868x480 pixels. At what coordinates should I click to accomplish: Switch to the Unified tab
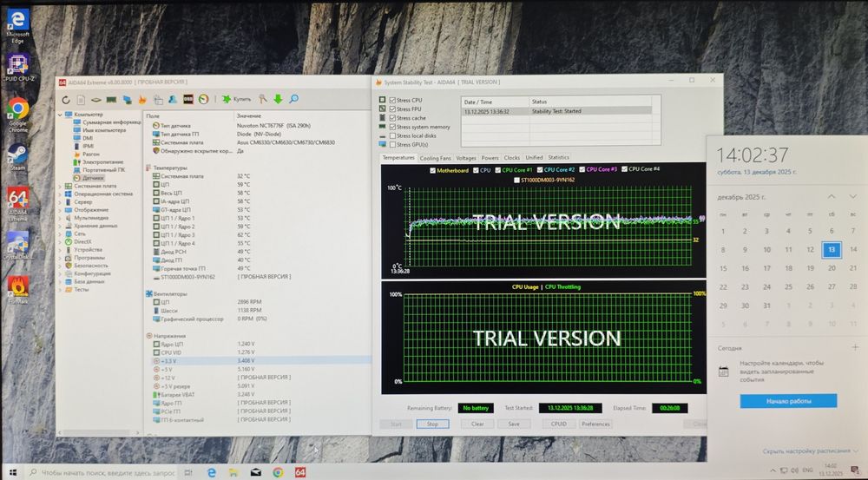click(534, 157)
